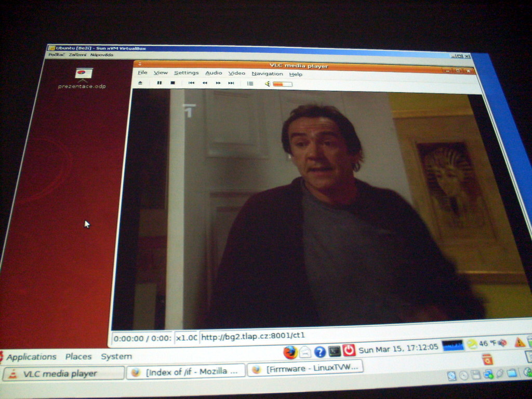Stop playback with the square stop button
Viewport: 532px width, 399px height.
[172, 83]
